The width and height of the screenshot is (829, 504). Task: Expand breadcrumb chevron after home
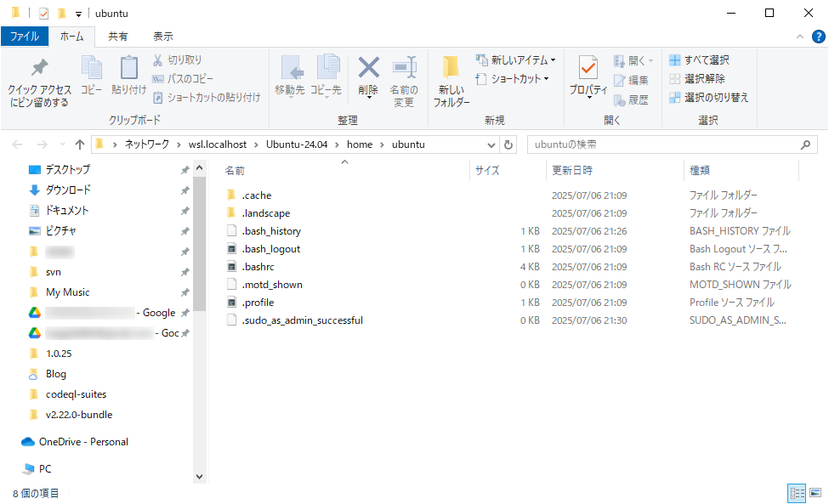(x=383, y=144)
